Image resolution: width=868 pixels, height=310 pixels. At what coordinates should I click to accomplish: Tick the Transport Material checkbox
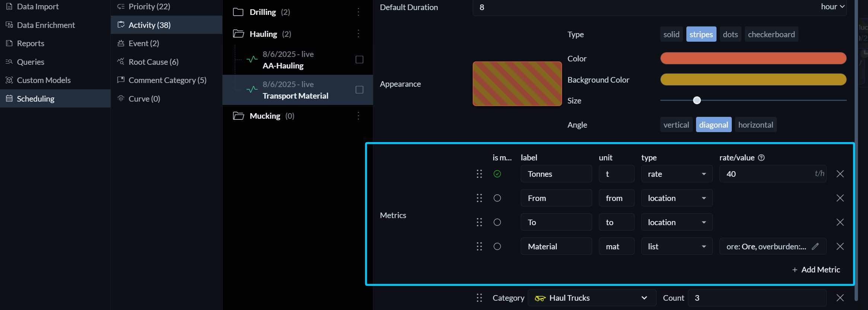click(360, 90)
